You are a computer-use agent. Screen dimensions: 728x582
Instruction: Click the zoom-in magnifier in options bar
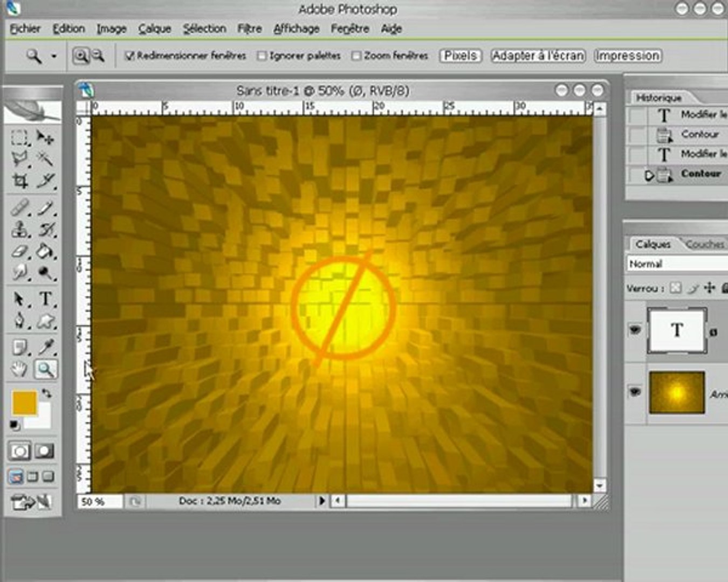pos(81,56)
